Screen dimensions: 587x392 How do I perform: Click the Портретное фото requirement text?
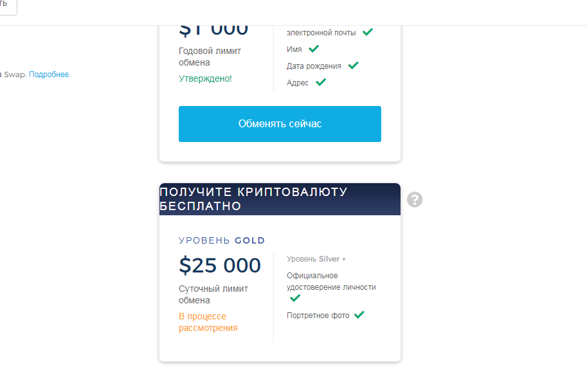coord(318,316)
